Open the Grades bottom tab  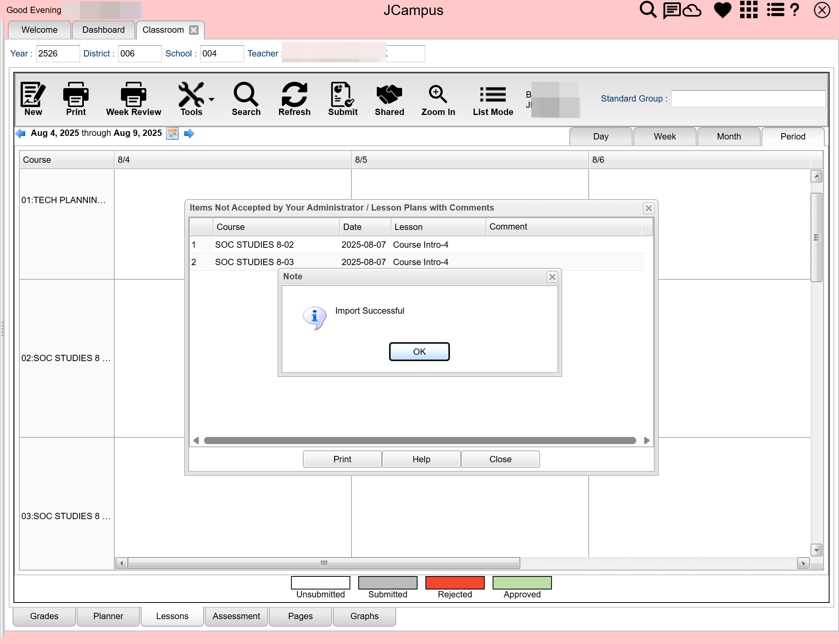click(44, 616)
